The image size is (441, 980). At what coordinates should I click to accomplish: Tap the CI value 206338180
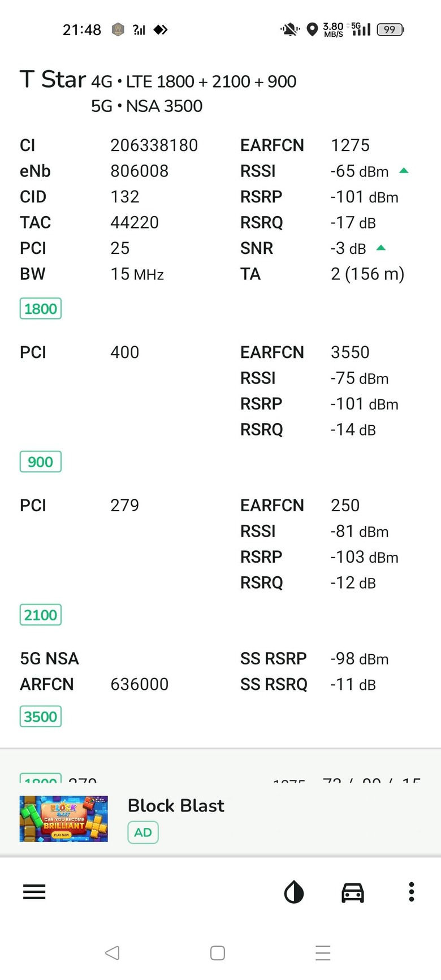tap(154, 145)
